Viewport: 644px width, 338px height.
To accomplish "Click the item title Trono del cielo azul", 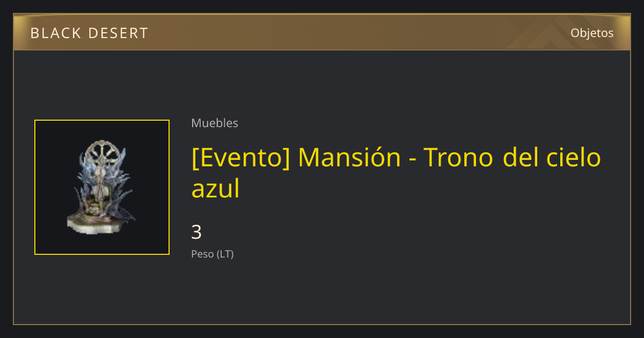I will [396, 173].
